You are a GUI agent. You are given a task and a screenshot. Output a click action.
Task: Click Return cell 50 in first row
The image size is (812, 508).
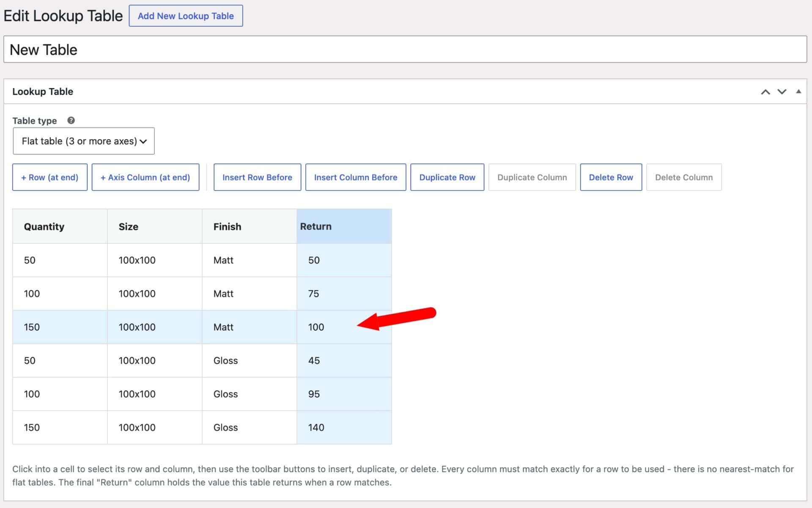[344, 260]
